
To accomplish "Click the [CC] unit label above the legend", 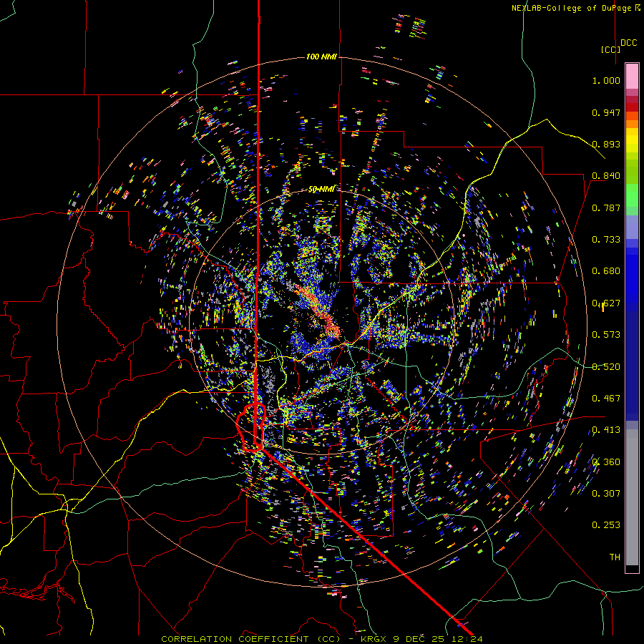I will pyautogui.click(x=610, y=49).
